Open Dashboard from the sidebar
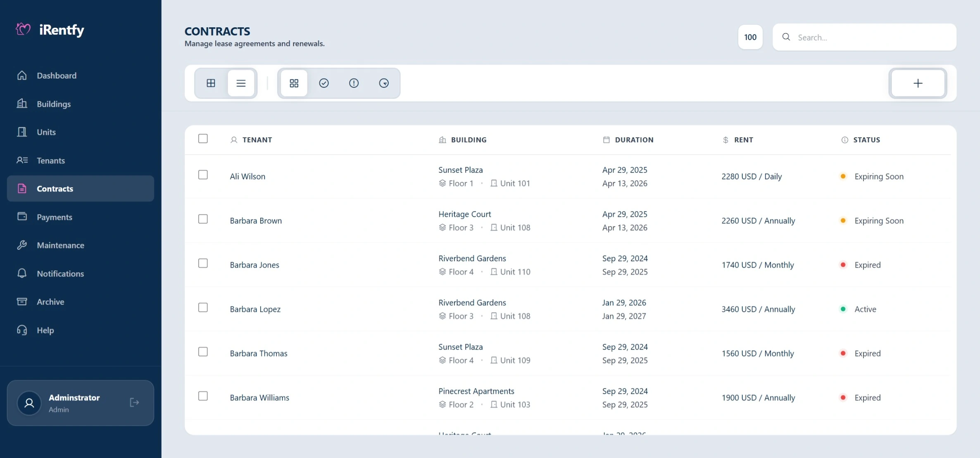The height and width of the screenshot is (458, 980). (81, 76)
